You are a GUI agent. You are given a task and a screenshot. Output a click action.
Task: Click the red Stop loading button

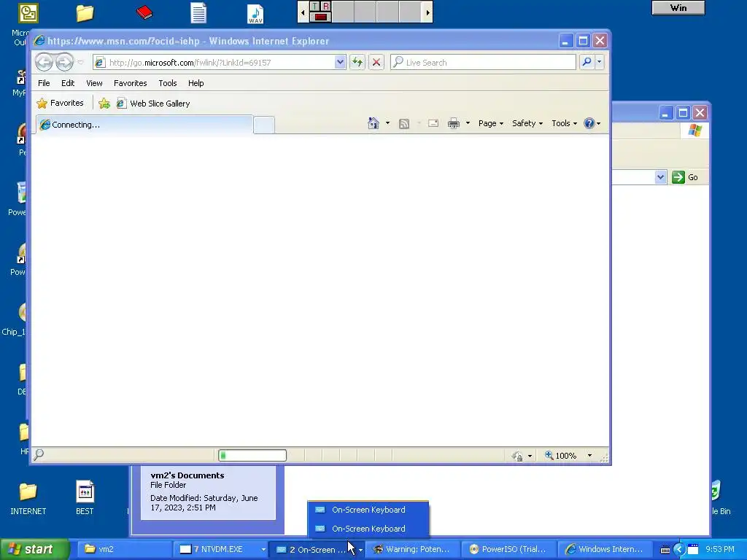pos(376,62)
